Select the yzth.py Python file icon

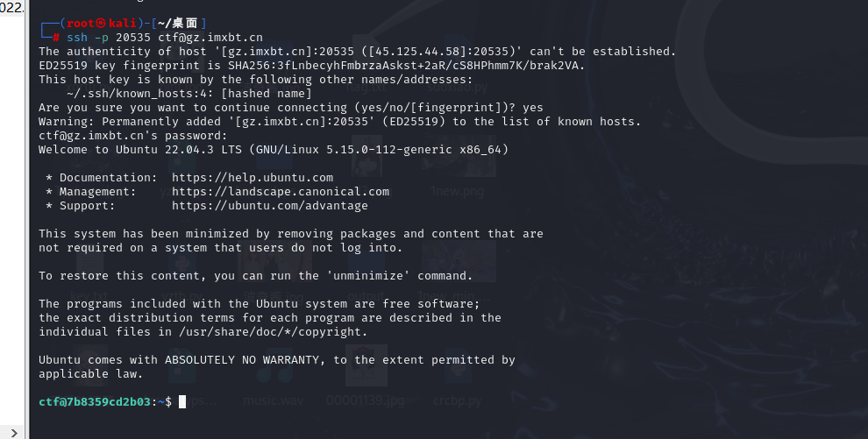182,271
